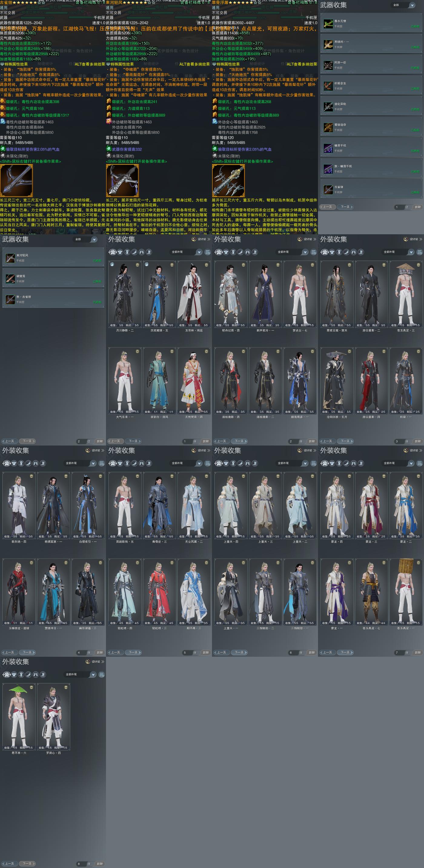Viewport: 424px width, 868px height.
Task: Click the 阿房一炬 weapon icon
Action: coord(328,65)
